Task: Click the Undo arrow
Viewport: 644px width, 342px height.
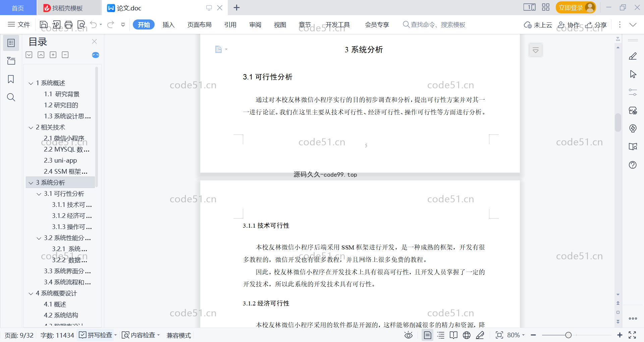Action: click(x=94, y=24)
